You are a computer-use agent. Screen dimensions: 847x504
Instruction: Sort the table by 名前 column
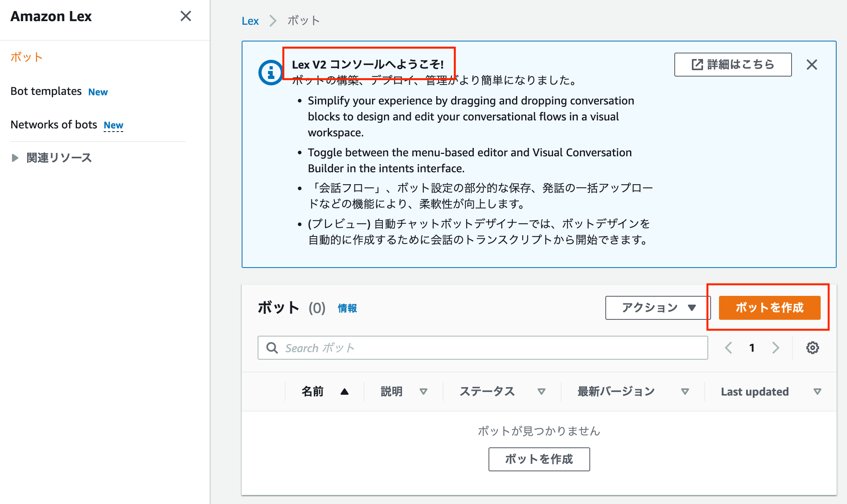point(325,392)
